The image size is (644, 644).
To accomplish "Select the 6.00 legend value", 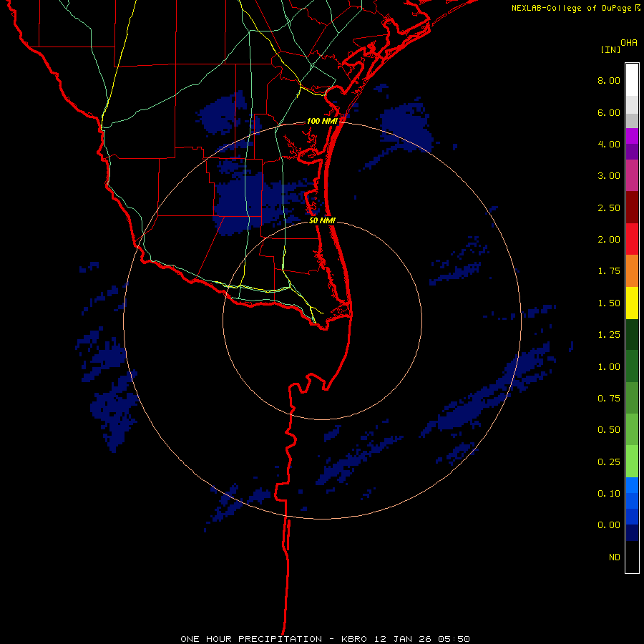I will pyautogui.click(x=609, y=112).
